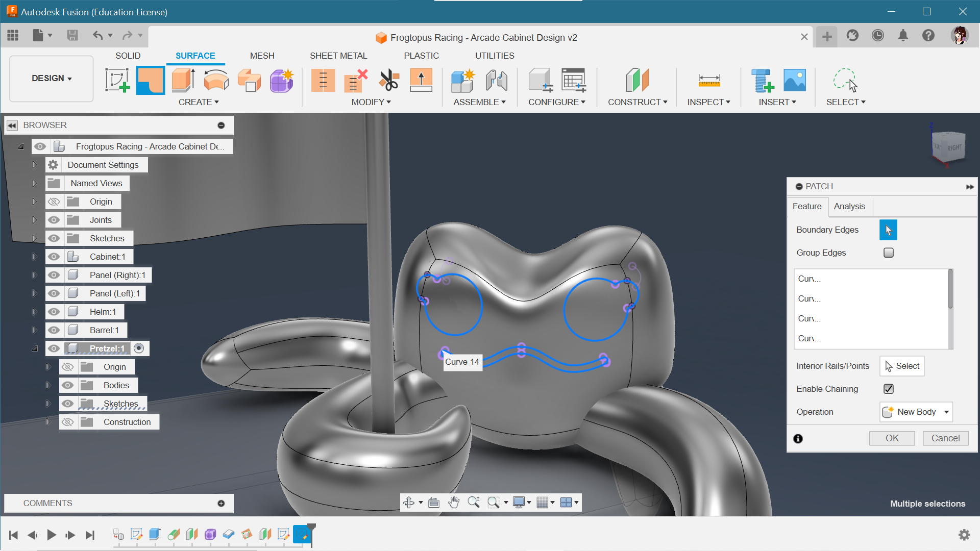The image size is (980, 551).
Task: Switch to the Analysis tab in Patch
Action: pyautogui.click(x=849, y=206)
